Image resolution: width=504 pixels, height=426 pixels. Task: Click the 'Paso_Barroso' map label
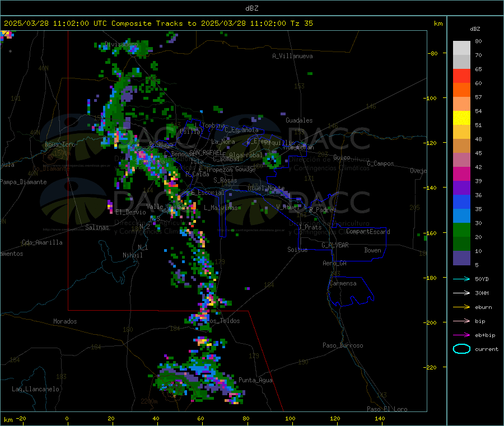[x=343, y=345]
